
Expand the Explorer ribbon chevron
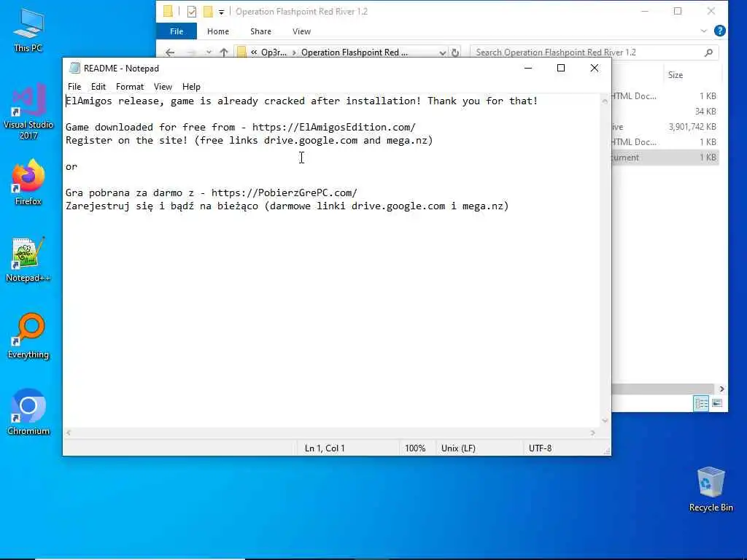(704, 31)
